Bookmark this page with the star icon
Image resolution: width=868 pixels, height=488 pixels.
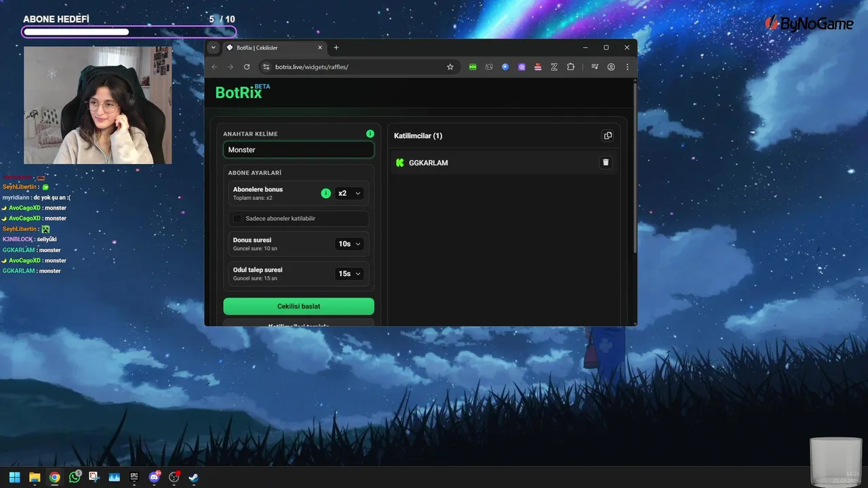pyautogui.click(x=450, y=67)
